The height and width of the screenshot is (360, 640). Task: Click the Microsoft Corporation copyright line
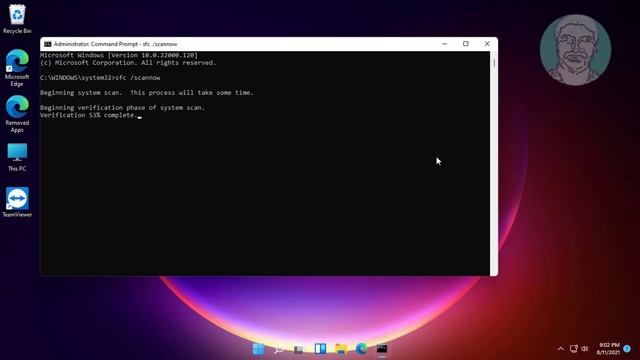128,63
